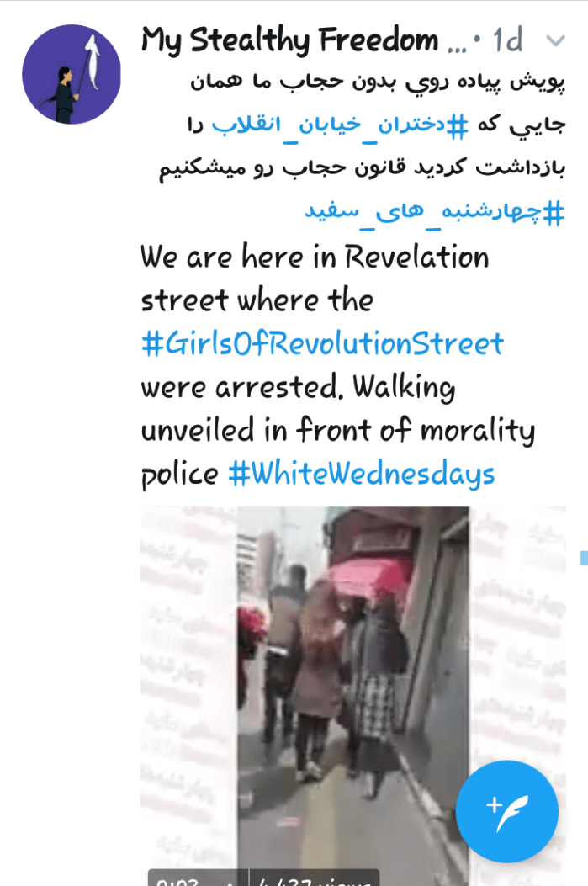Click the blue scroll position indicator
The height and width of the screenshot is (886, 588).
coord(584,557)
